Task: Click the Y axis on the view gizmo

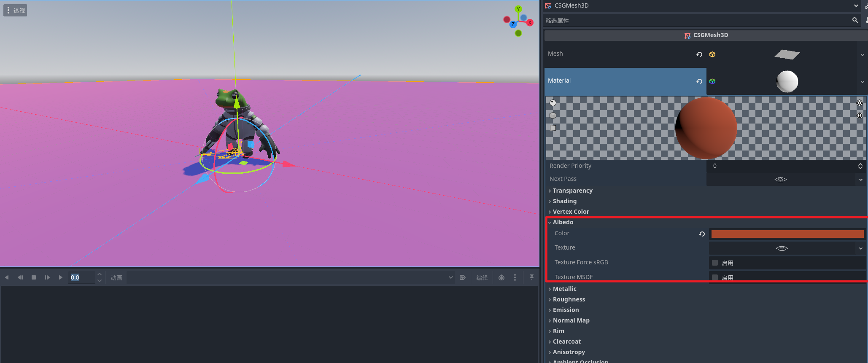Action: [518, 9]
